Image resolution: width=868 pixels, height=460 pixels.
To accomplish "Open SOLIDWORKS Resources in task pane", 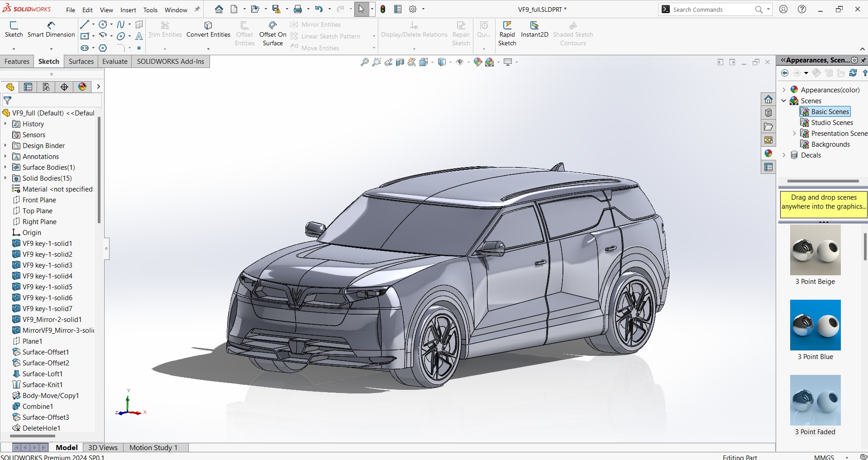I will 768,99.
